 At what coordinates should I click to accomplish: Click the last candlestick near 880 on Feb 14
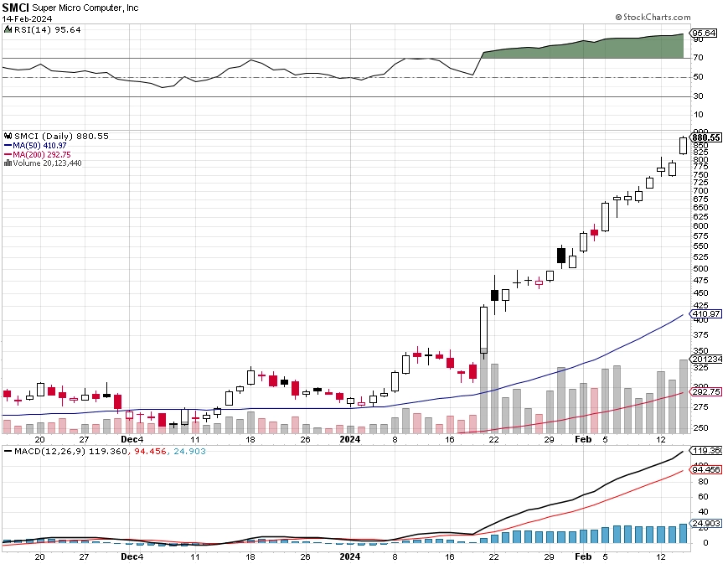[683, 146]
